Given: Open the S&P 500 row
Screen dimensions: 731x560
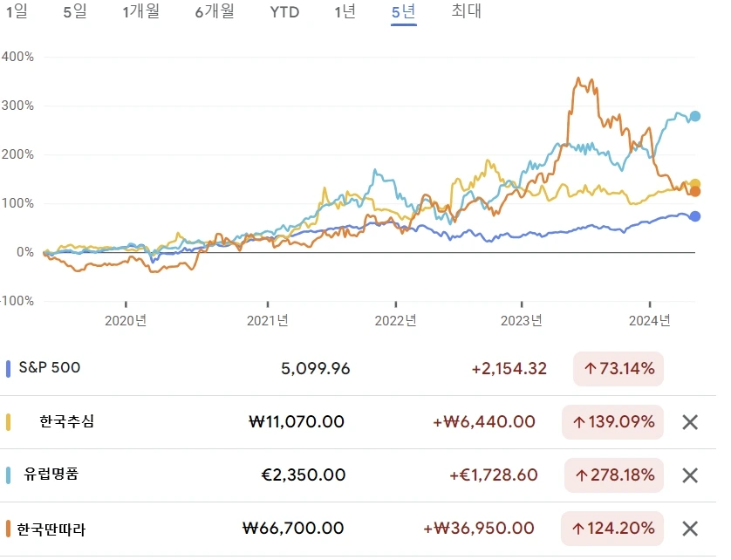Looking at the screenshot, I should 50,368.
